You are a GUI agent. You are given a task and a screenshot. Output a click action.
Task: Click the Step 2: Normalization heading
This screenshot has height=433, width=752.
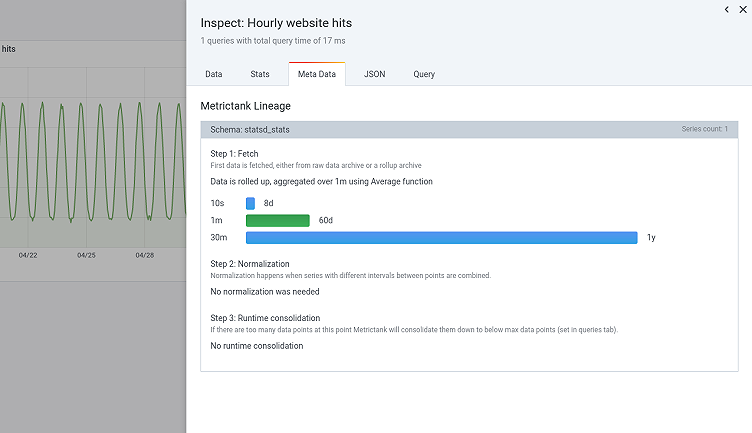click(x=258, y=264)
